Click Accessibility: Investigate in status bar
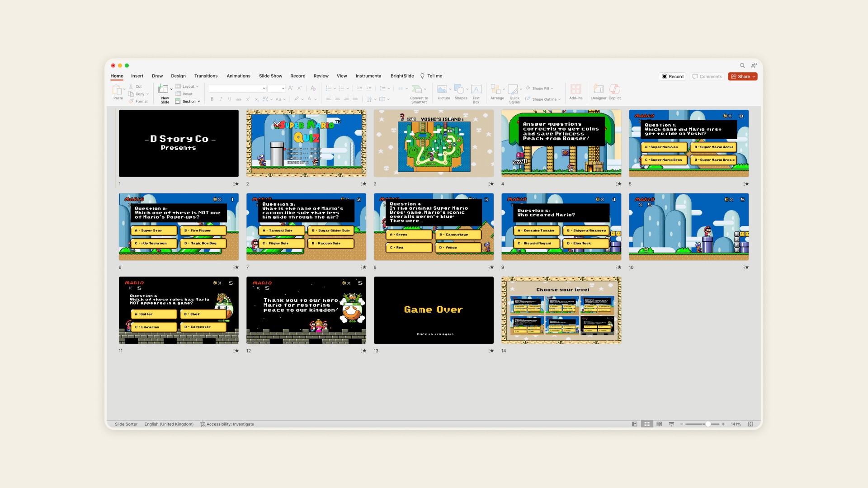This screenshot has width=868, height=488. (x=227, y=424)
